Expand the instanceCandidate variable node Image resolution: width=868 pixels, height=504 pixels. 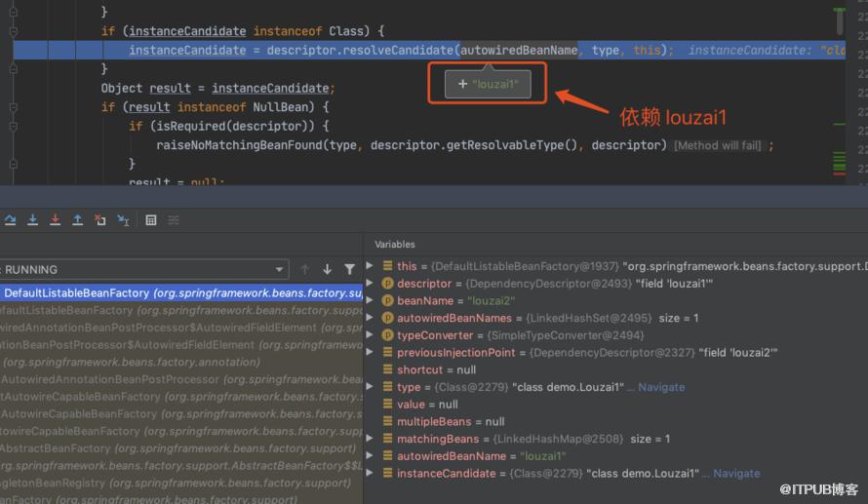pyautogui.click(x=370, y=473)
